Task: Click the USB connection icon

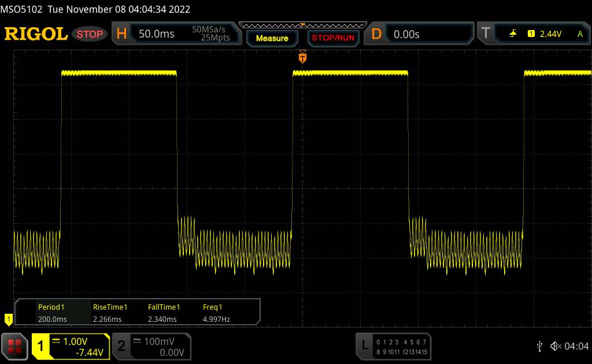Action: click(x=539, y=346)
